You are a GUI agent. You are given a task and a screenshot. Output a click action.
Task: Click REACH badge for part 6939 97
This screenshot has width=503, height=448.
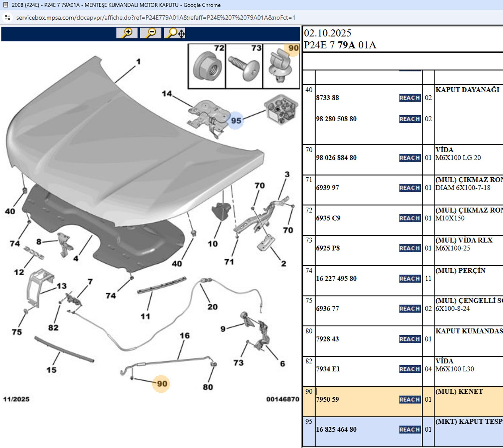tap(410, 188)
